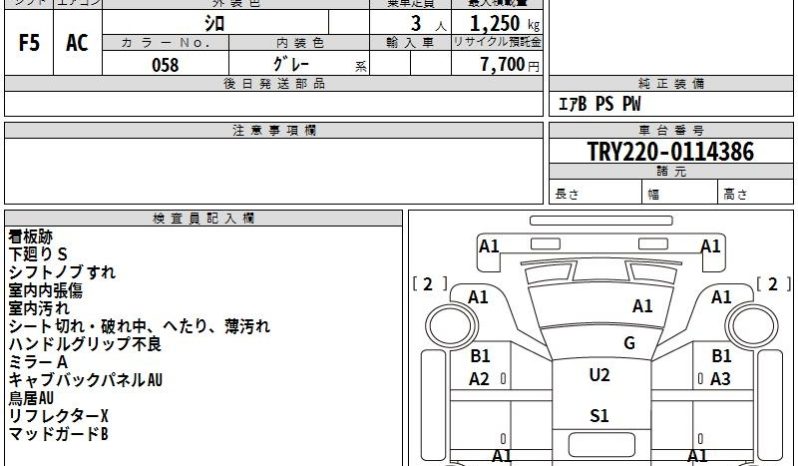Click the 輸入車 header cell
This screenshot has width=798, height=466.
(x=410, y=43)
